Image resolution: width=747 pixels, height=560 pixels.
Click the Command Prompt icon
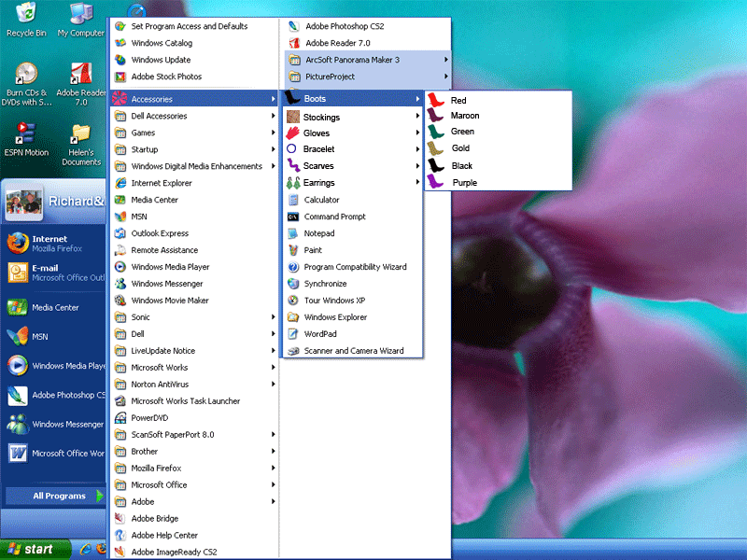tap(293, 217)
